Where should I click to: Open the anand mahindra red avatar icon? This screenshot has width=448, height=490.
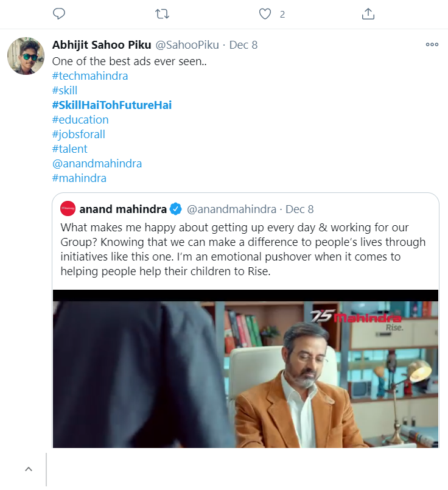point(68,209)
